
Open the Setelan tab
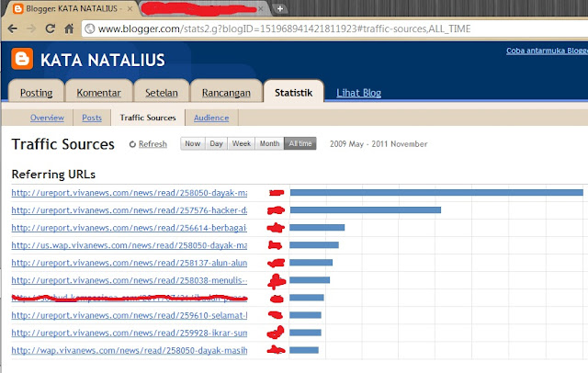coord(162,93)
